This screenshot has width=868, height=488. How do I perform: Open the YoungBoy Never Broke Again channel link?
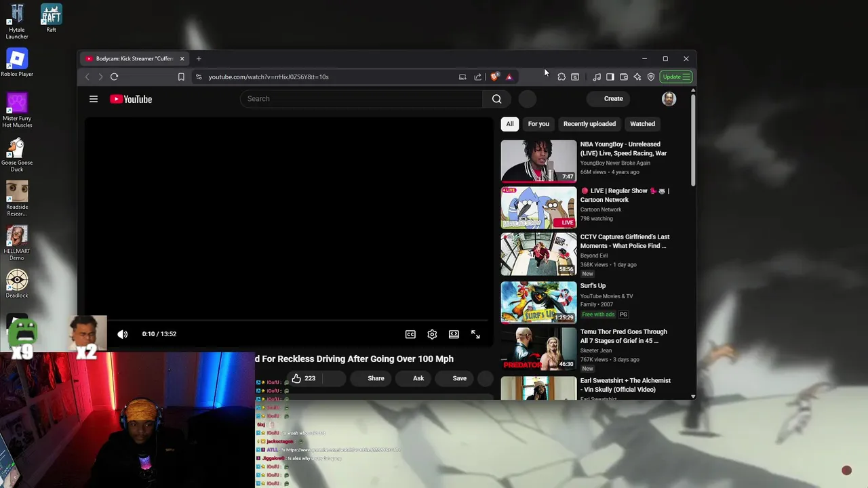615,163
